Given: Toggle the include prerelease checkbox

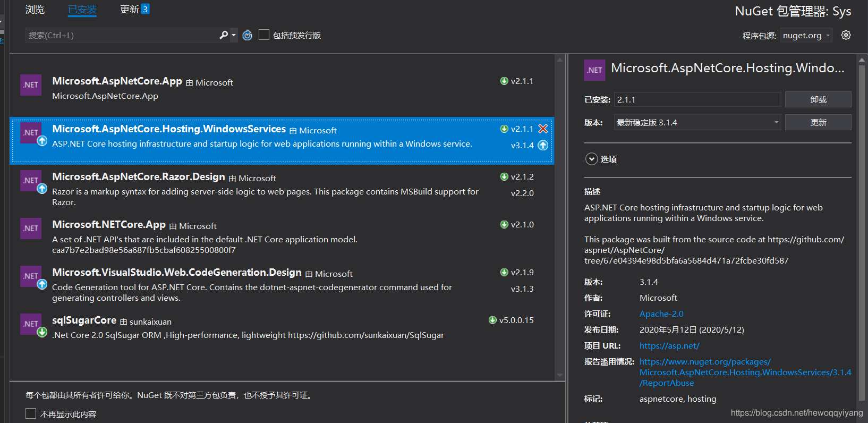Looking at the screenshot, I should pos(264,35).
